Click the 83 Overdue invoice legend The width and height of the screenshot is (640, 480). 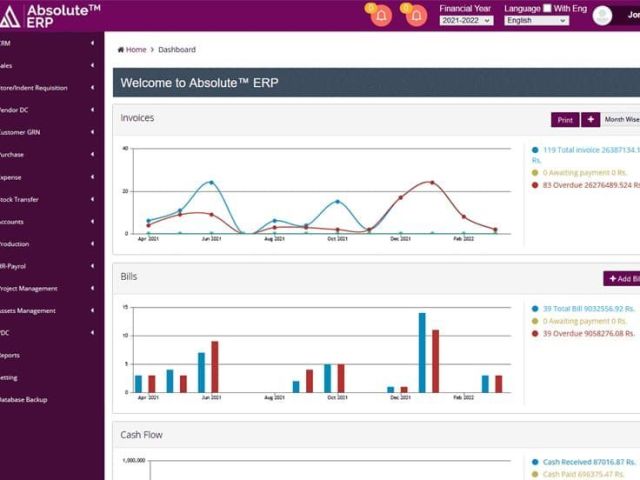586,185
